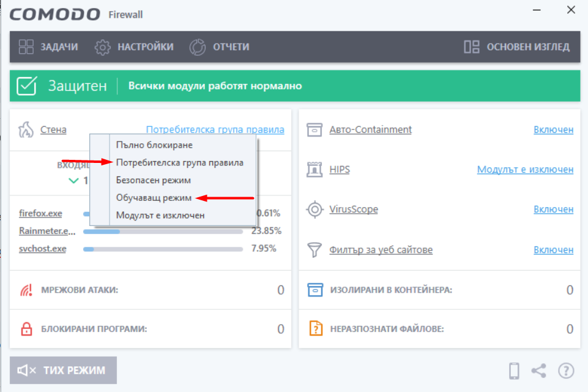Click the ИЗОЛИРАНИ В КОНТЕЙНЕРА label

(x=391, y=290)
